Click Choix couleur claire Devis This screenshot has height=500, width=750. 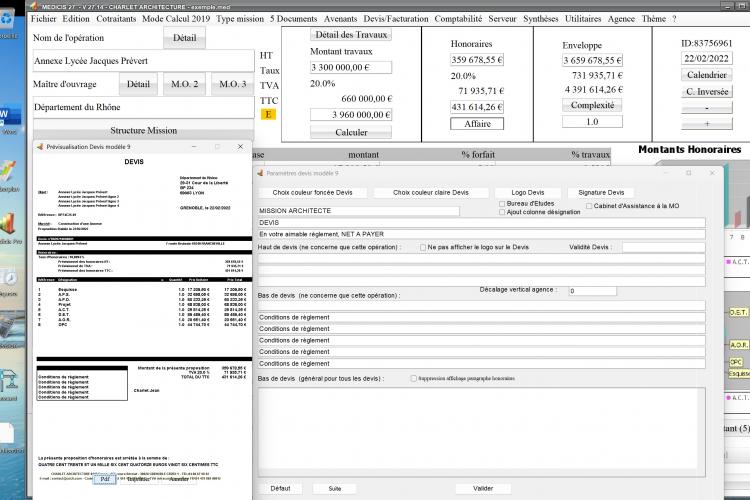coord(430,192)
